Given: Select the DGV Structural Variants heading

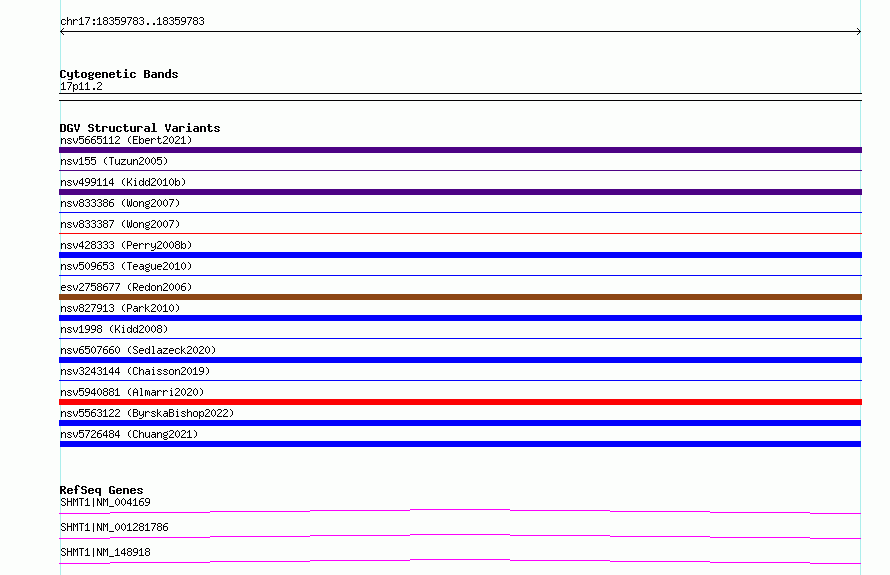Looking at the screenshot, I should (140, 128).
